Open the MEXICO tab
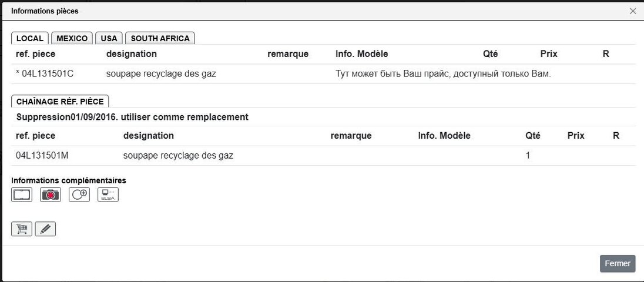 click(x=72, y=38)
